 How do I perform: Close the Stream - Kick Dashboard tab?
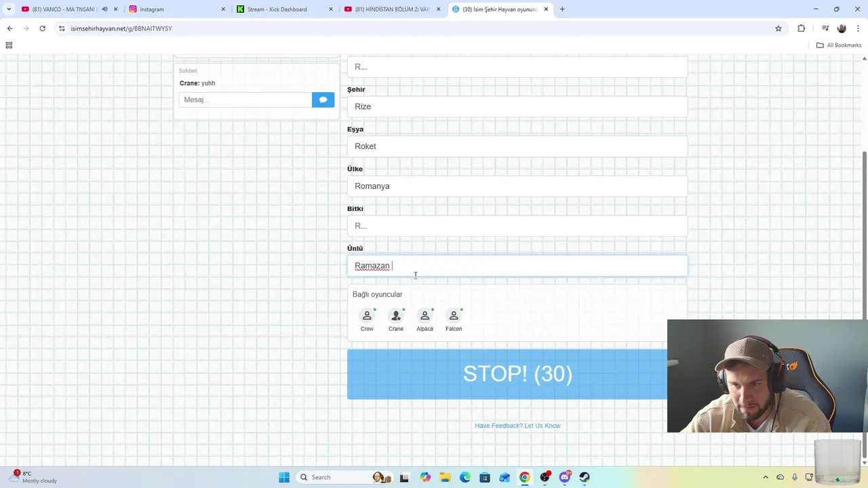[331, 9]
